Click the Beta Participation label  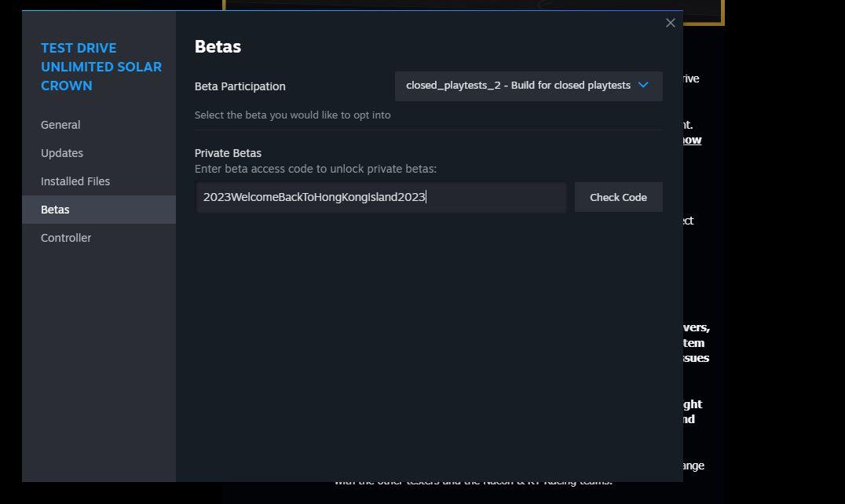pyautogui.click(x=240, y=86)
